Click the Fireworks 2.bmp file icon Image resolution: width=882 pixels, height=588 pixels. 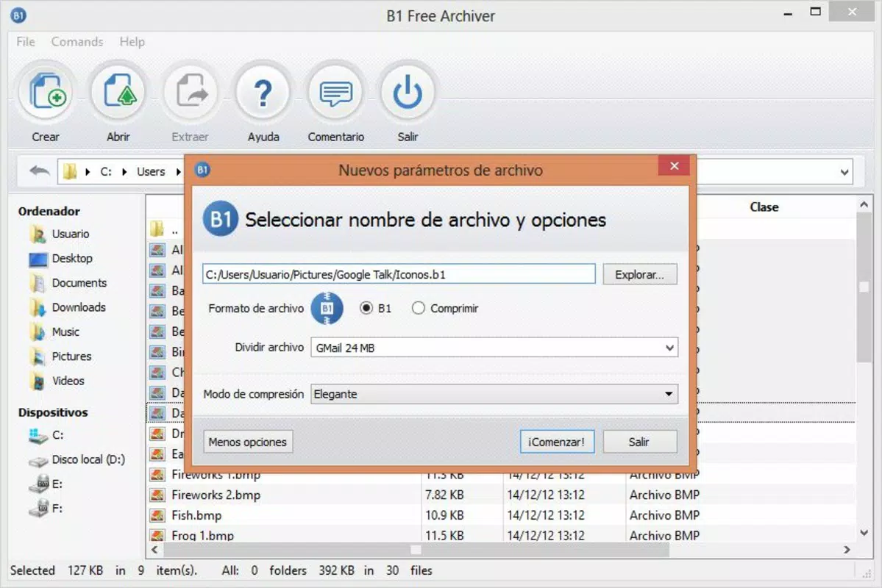pyautogui.click(x=157, y=495)
